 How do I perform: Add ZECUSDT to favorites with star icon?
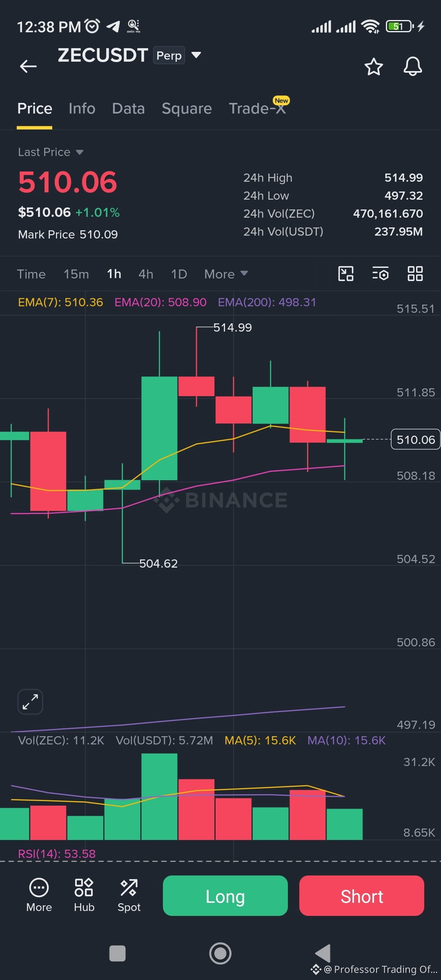[x=374, y=67]
